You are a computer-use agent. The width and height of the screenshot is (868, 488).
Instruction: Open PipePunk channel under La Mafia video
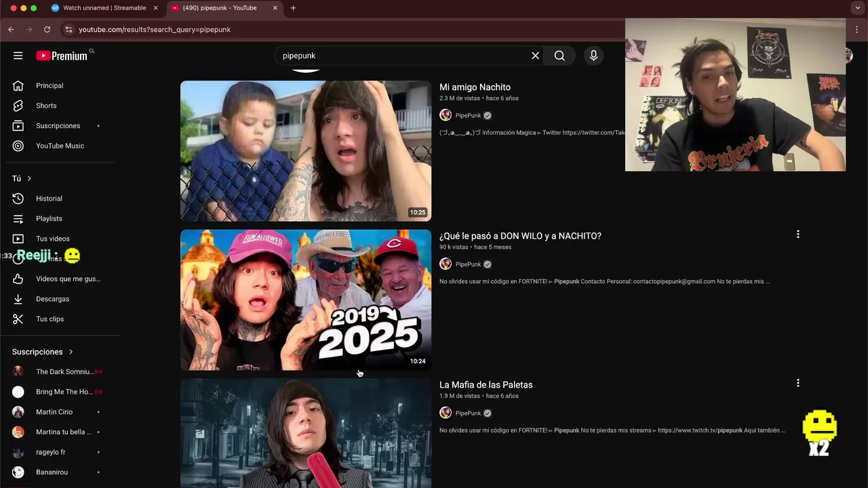468,413
